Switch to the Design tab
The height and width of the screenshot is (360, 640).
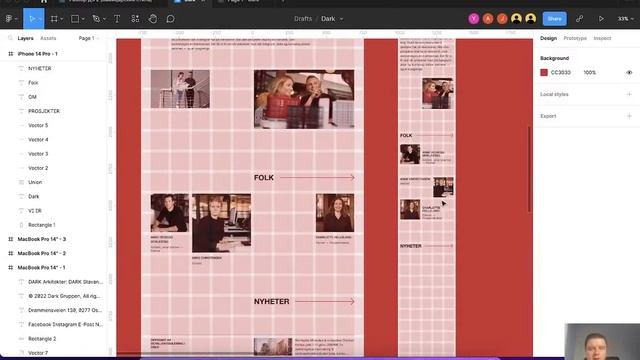pos(548,38)
